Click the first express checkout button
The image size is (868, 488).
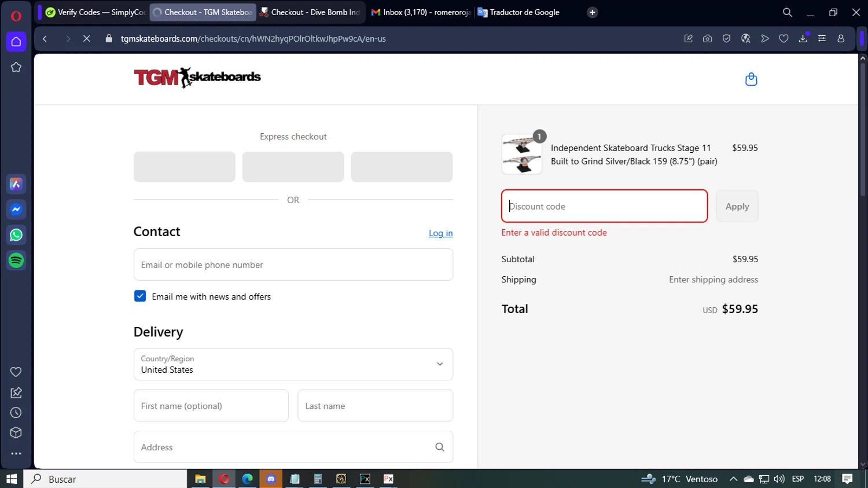pos(185,167)
